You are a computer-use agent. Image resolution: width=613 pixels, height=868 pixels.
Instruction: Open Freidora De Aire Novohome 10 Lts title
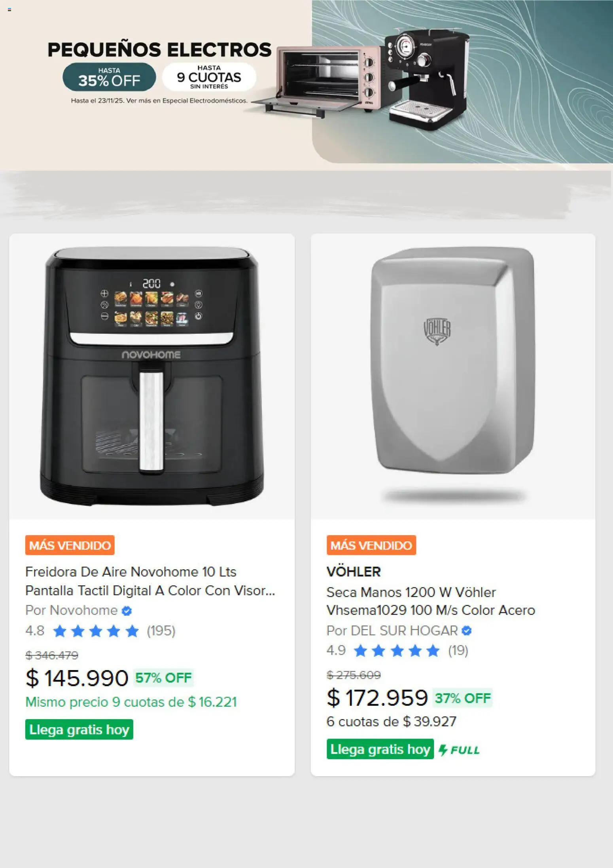tap(150, 581)
